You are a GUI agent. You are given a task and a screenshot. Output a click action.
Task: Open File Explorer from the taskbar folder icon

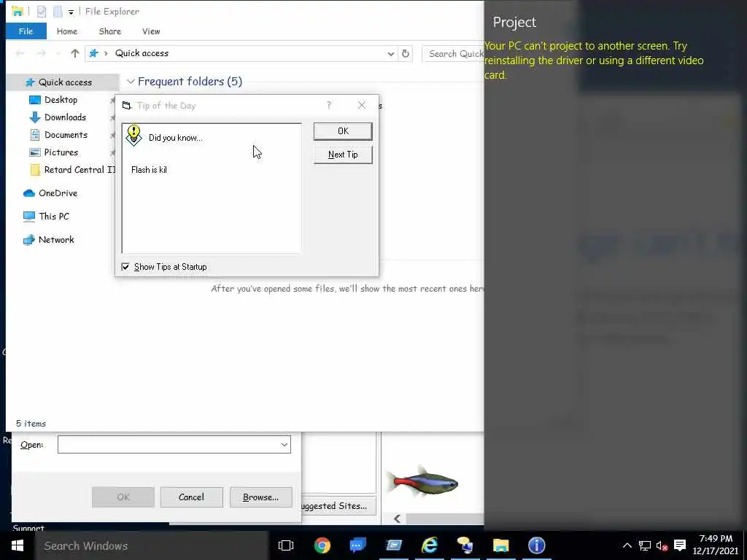(500, 545)
